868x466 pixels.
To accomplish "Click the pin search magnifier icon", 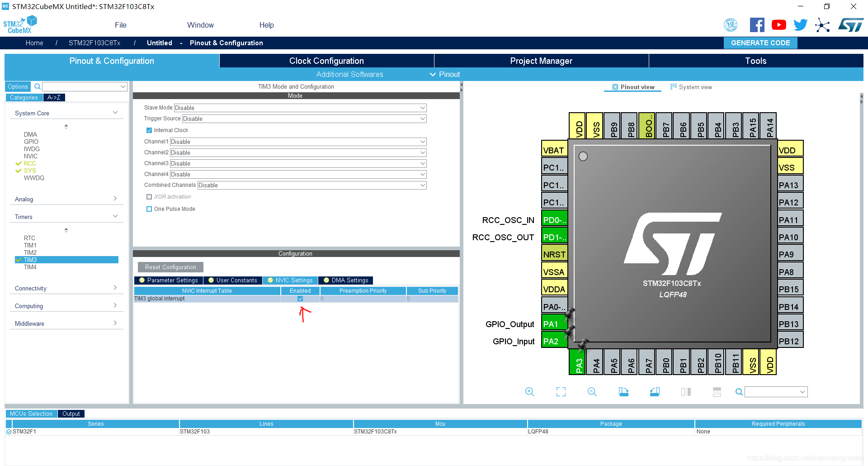I will 739,392.
